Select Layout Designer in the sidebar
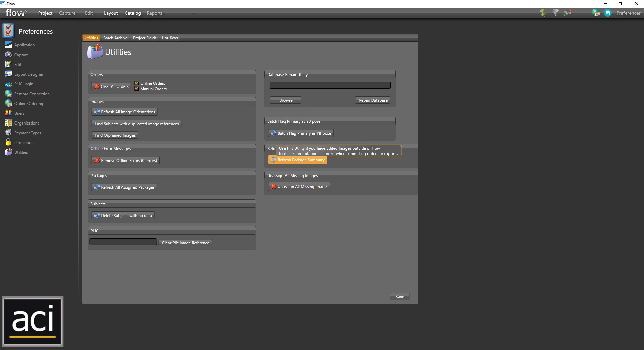Image resolution: width=644 pixels, height=350 pixels. tap(29, 74)
